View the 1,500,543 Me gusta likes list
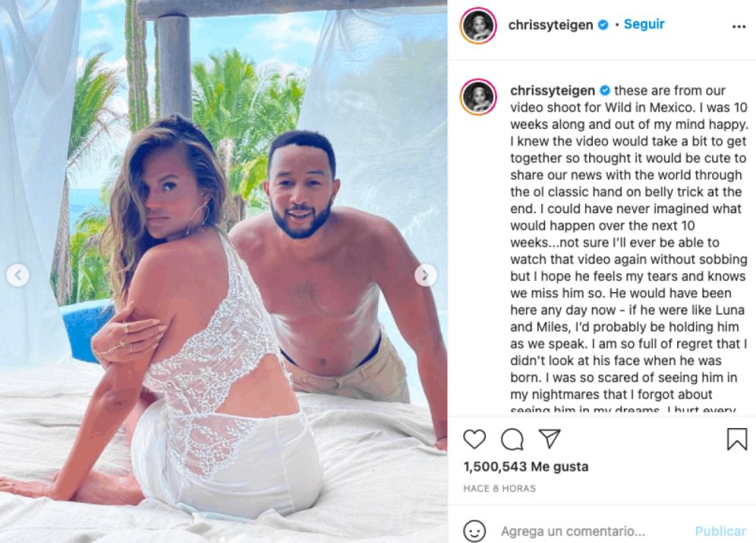The width and height of the screenshot is (756, 543). coord(525,467)
